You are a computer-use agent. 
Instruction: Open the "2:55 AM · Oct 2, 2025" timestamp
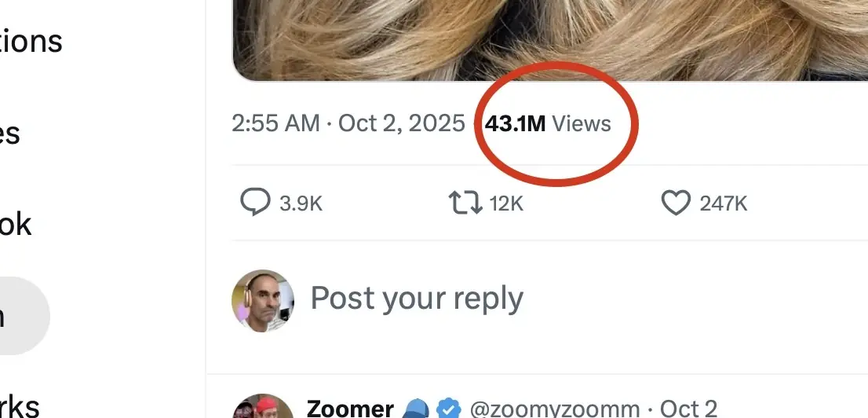click(x=348, y=124)
